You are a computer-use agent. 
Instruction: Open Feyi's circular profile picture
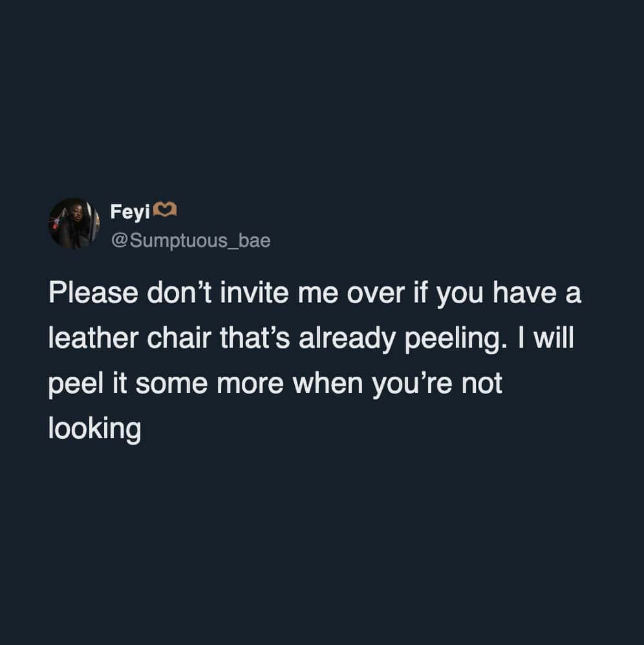[x=74, y=224]
